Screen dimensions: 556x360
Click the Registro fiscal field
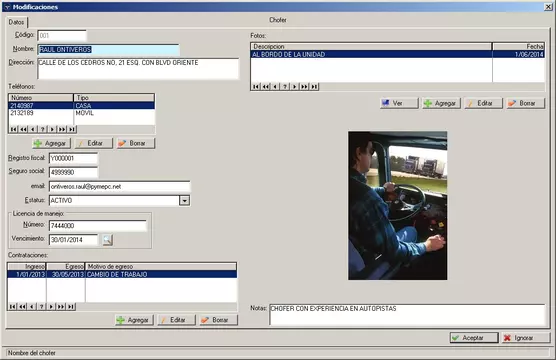pos(73,159)
